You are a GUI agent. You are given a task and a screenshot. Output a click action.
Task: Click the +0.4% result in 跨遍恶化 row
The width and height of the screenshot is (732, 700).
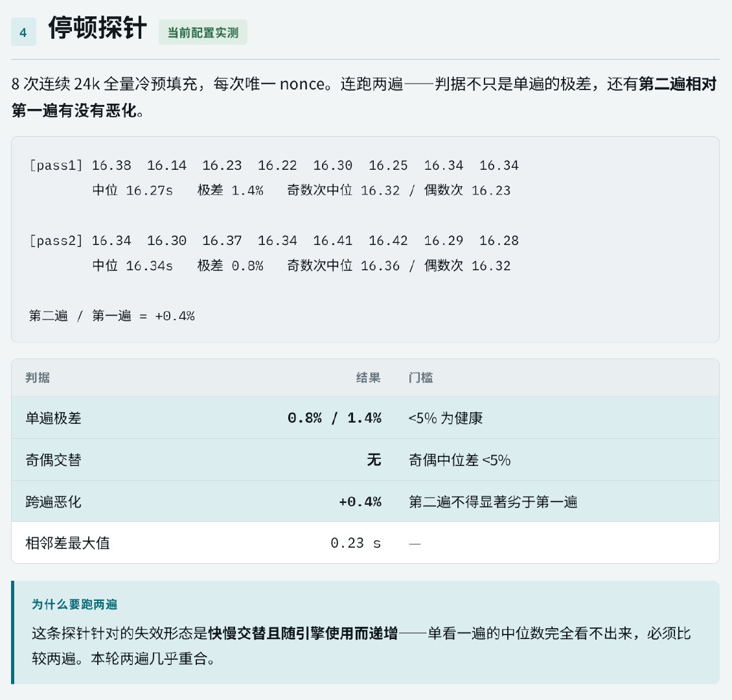(360, 502)
